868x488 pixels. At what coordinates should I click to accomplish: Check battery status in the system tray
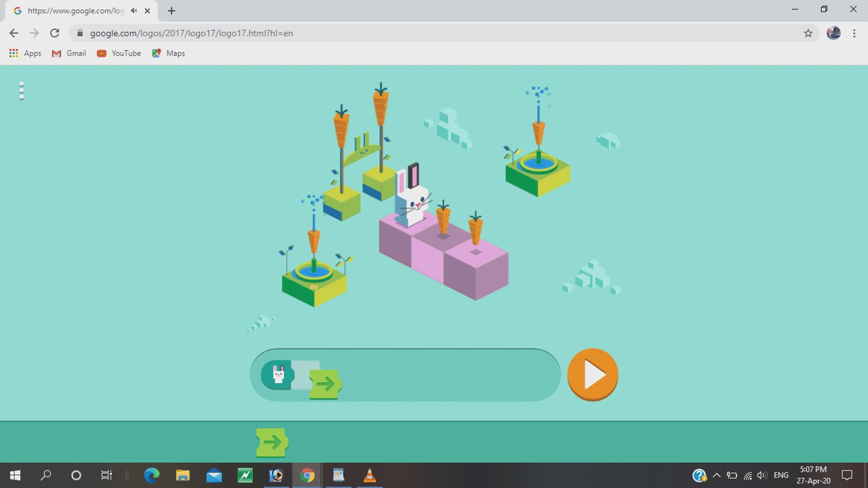pos(732,475)
